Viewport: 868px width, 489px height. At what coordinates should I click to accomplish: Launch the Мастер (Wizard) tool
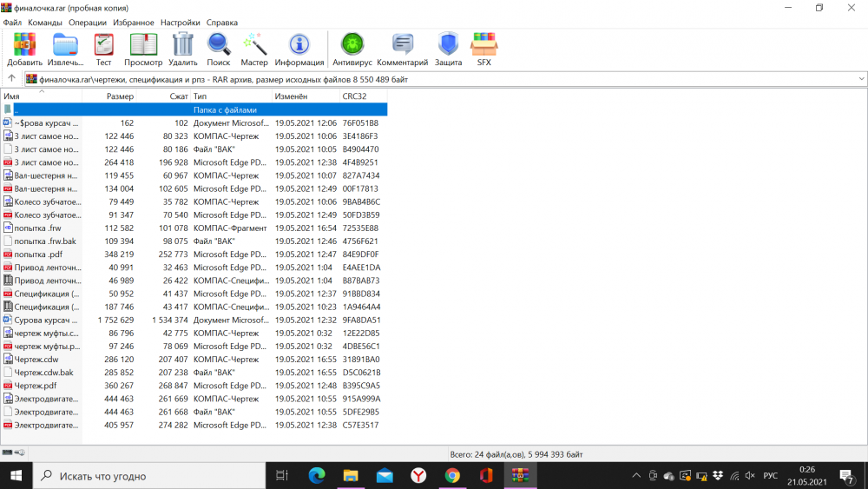(254, 45)
